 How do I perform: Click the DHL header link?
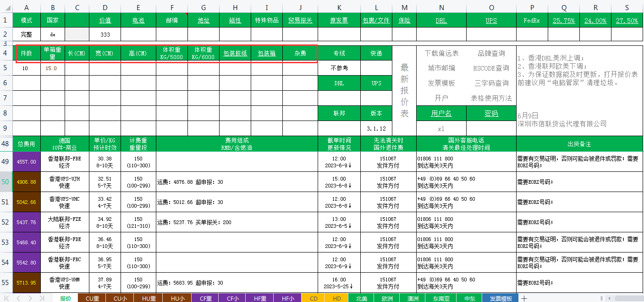441,21
